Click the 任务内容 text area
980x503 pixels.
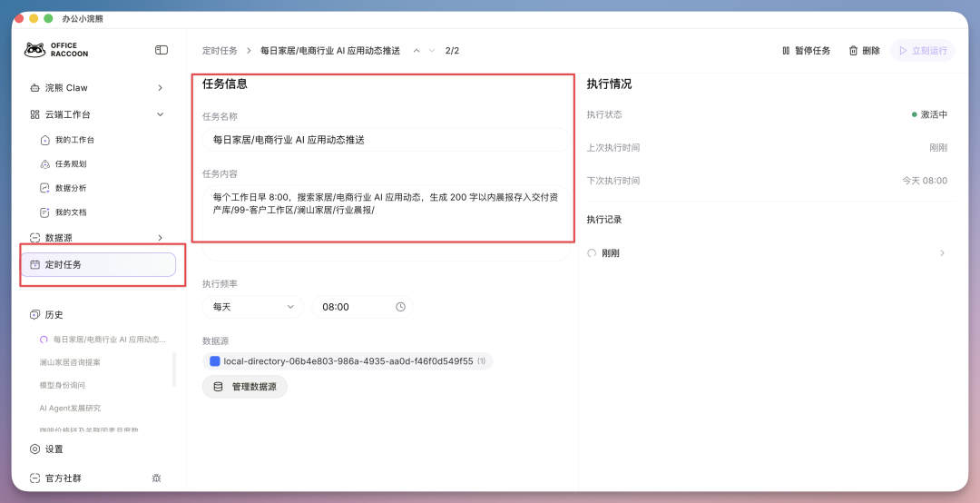tap(387, 223)
